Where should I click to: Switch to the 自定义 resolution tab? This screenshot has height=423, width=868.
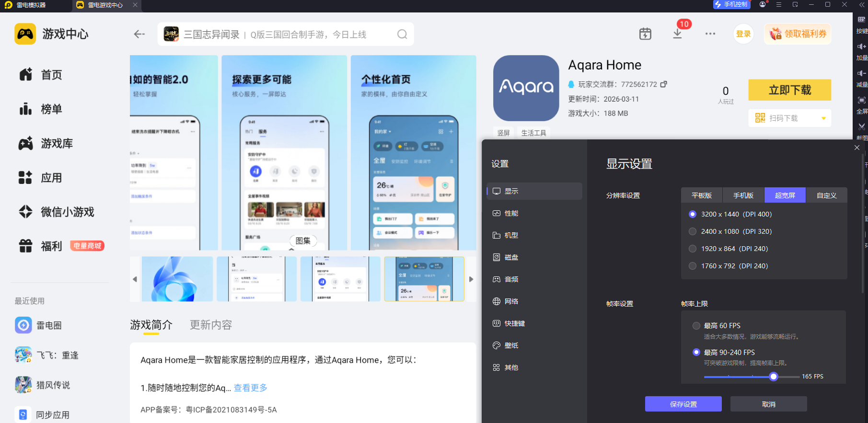point(827,195)
